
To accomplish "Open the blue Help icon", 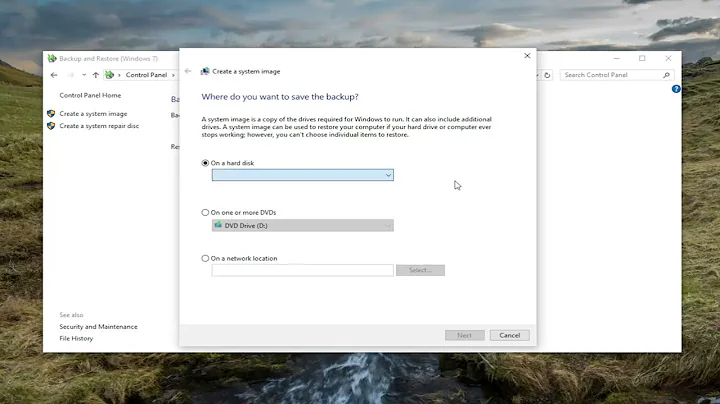I will click(676, 89).
